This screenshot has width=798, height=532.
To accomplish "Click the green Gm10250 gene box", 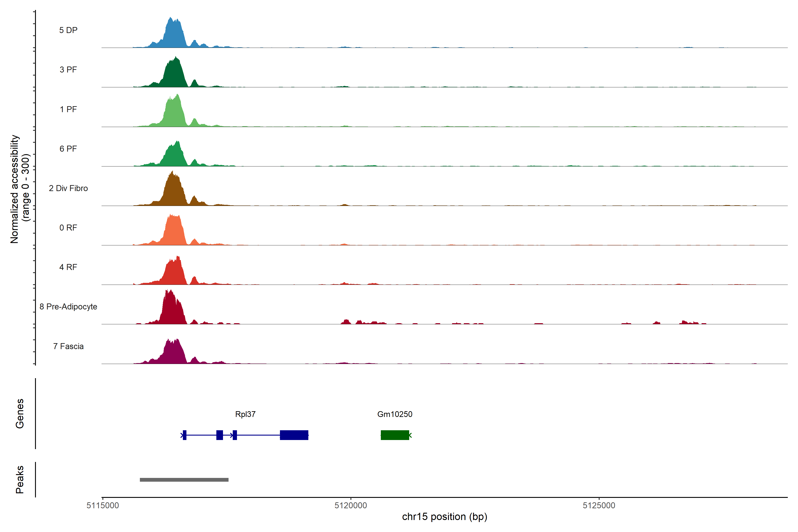I will pyautogui.click(x=395, y=435).
